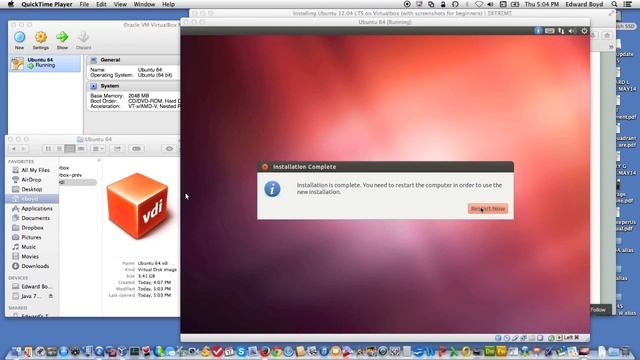
Task: Click Finder share button
Action: coord(117,149)
